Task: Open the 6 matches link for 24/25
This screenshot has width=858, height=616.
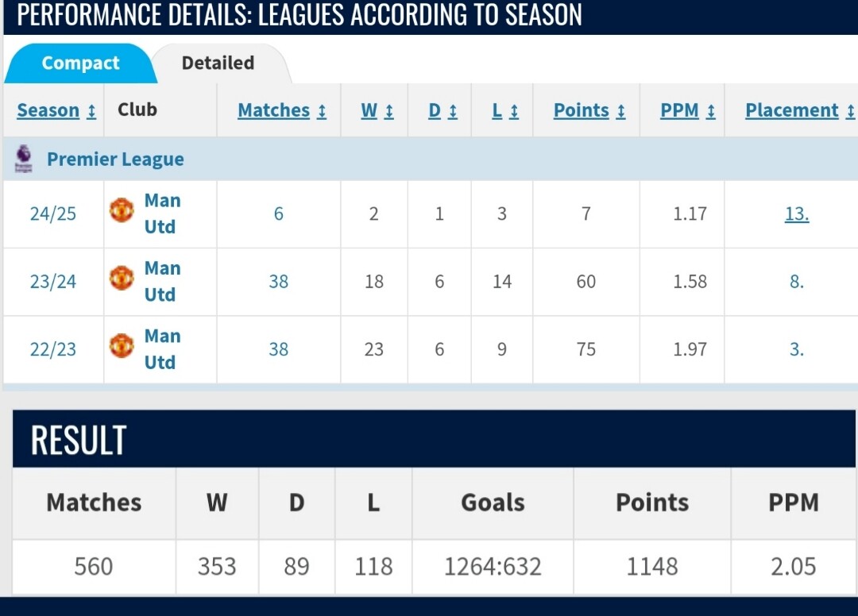Action: click(279, 214)
